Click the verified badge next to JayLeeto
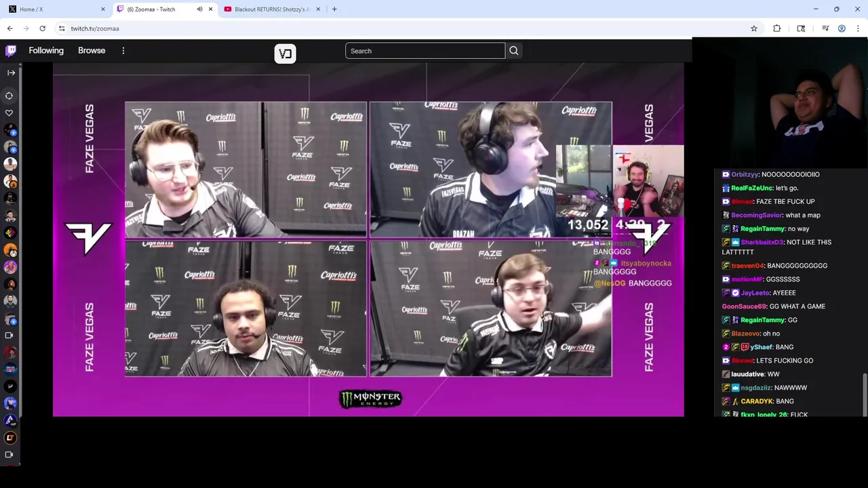 point(735,293)
